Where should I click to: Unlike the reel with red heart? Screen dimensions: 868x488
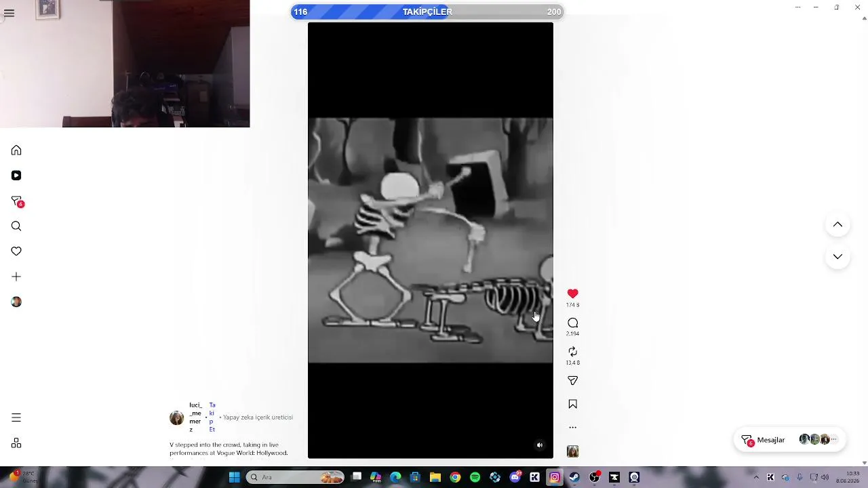[x=572, y=293]
